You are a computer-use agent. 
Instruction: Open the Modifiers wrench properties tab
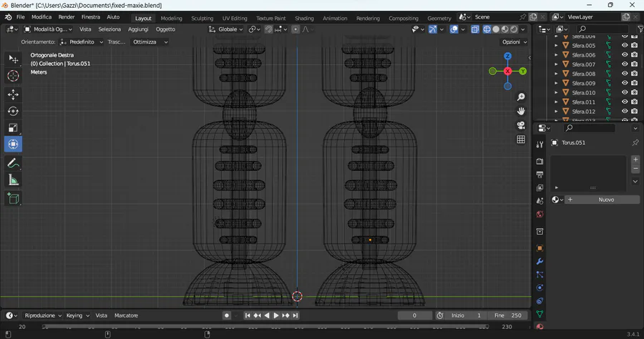point(540,261)
